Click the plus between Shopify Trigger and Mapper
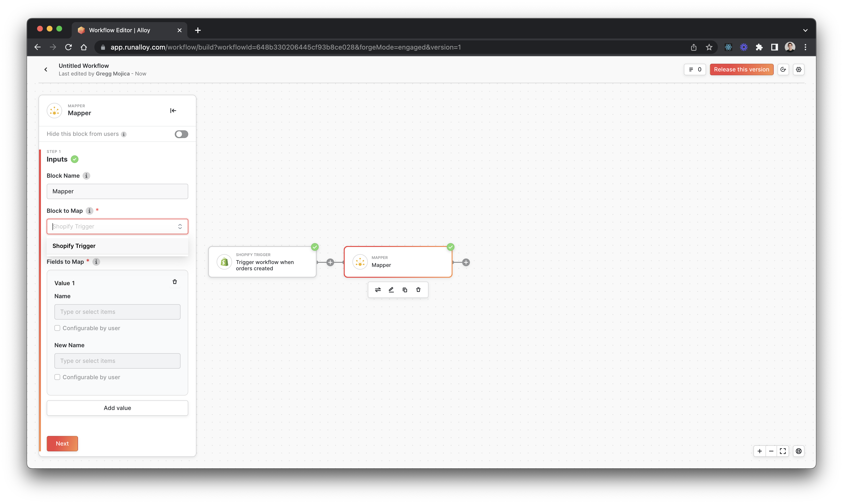Screen dimensions: 843x504 click(x=330, y=262)
